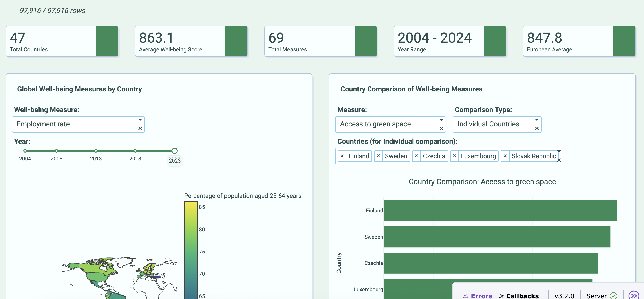The width and height of the screenshot is (644, 299).
Task: Remove Sweden tag from countries selector
Action: (x=378, y=156)
